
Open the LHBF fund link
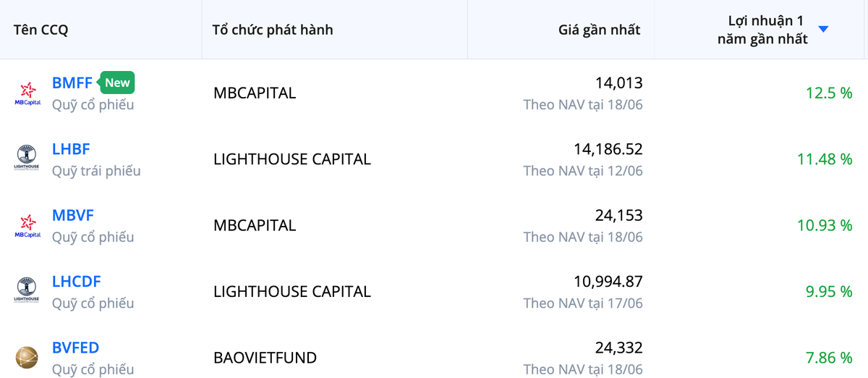coord(71,149)
